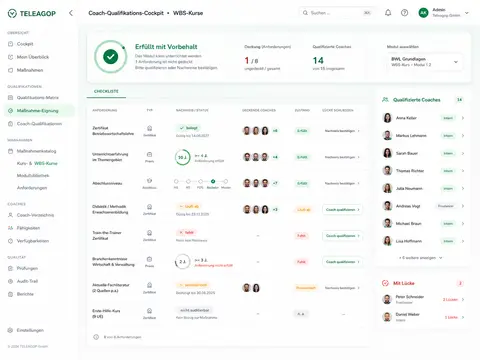Click Nachweis bestätigen for Aktuelle Fachliteratur
The height and width of the screenshot is (360, 480).
[342, 288]
